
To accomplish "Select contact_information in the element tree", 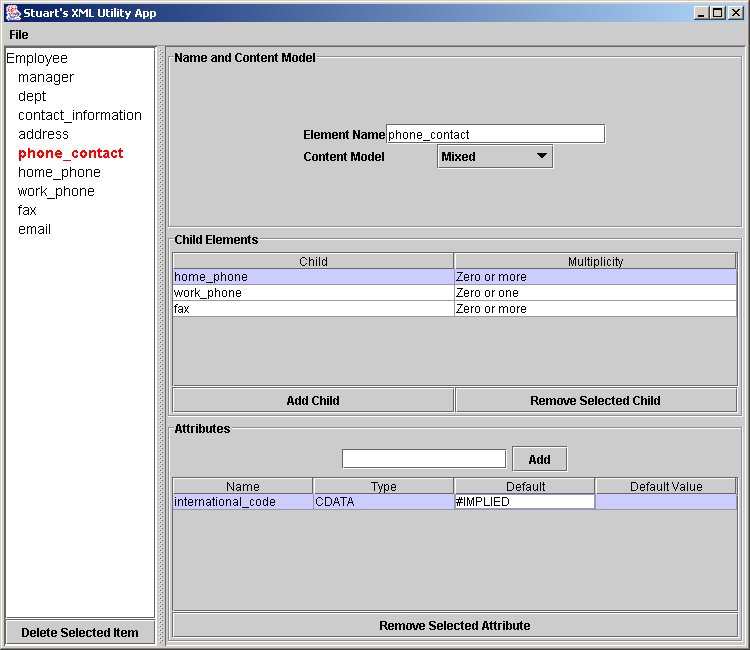I will tap(80, 116).
